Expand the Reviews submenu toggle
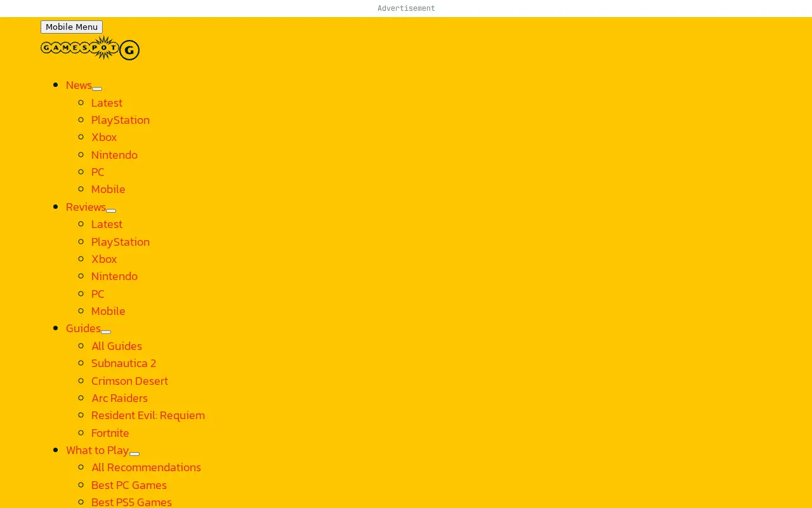 pos(111,210)
